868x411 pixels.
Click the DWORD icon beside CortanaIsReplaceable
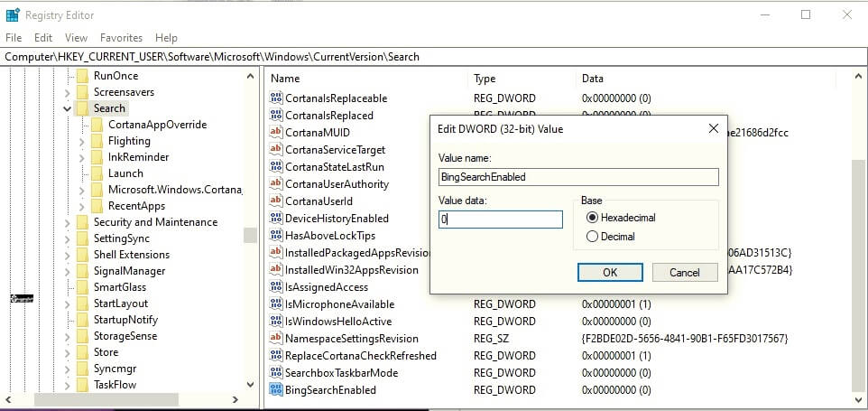coord(276,98)
